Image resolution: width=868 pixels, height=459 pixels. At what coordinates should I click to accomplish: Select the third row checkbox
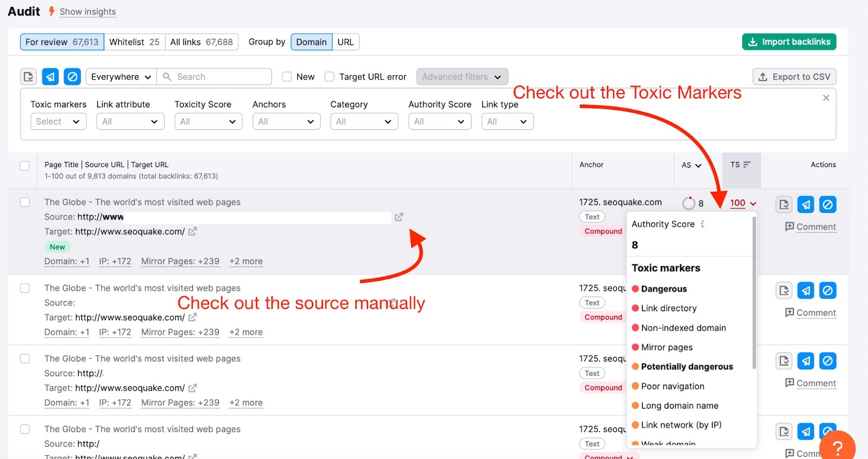pos(25,359)
